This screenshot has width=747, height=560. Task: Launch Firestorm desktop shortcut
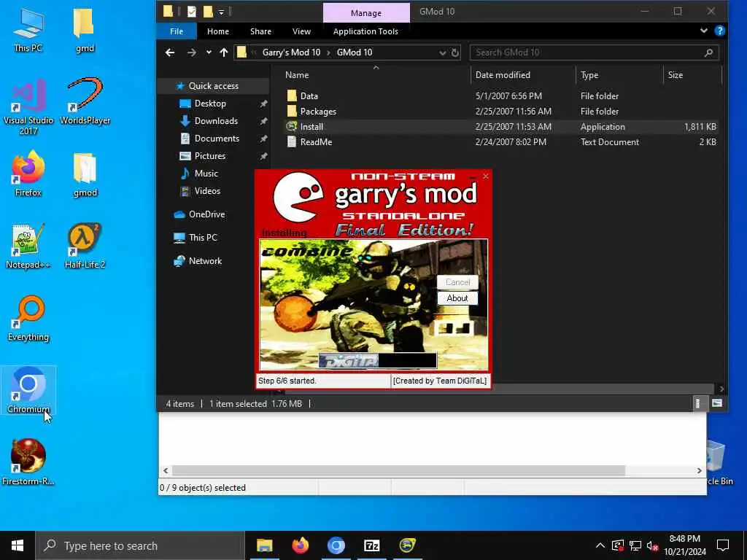[x=28, y=462]
